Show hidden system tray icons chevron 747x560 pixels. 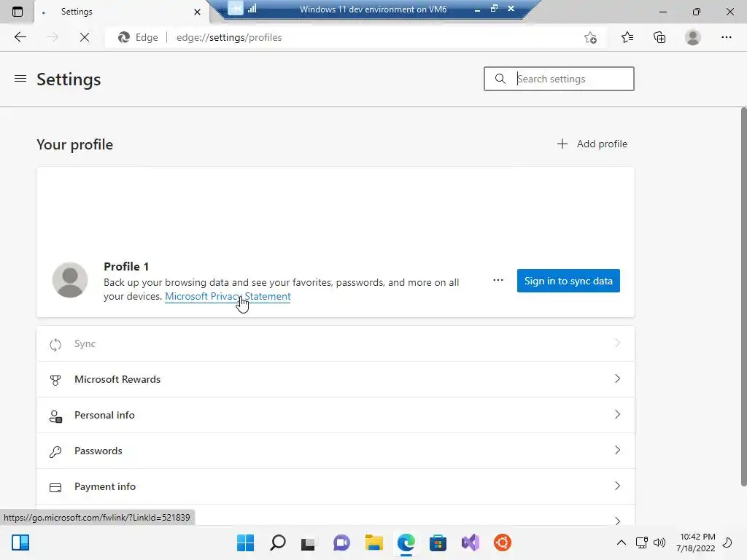(622, 542)
